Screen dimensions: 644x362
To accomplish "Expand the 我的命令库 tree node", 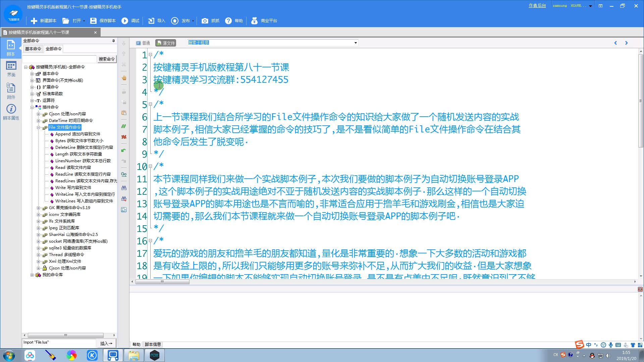I will click(x=32, y=275).
